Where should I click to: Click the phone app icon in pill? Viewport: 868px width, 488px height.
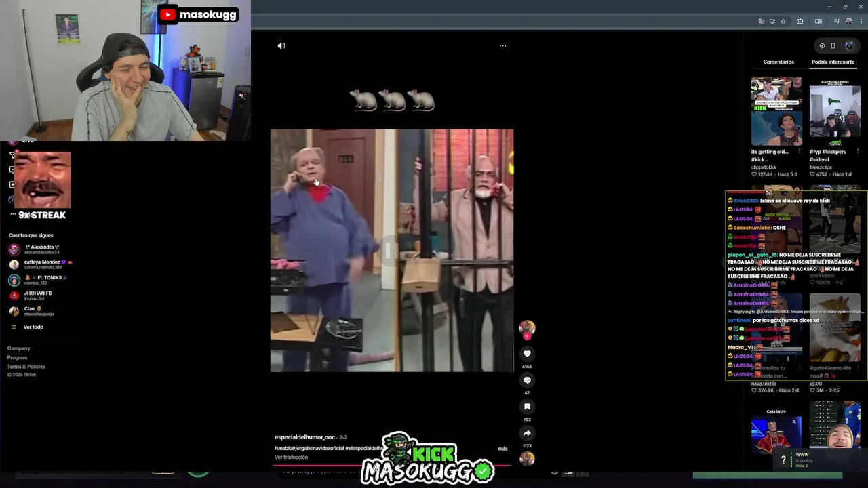coord(833,46)
